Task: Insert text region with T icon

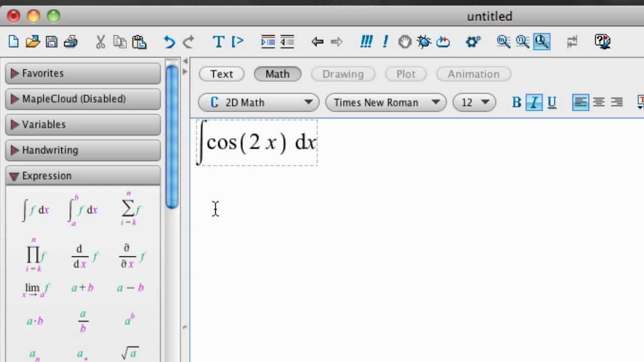Action: (218, 42)
